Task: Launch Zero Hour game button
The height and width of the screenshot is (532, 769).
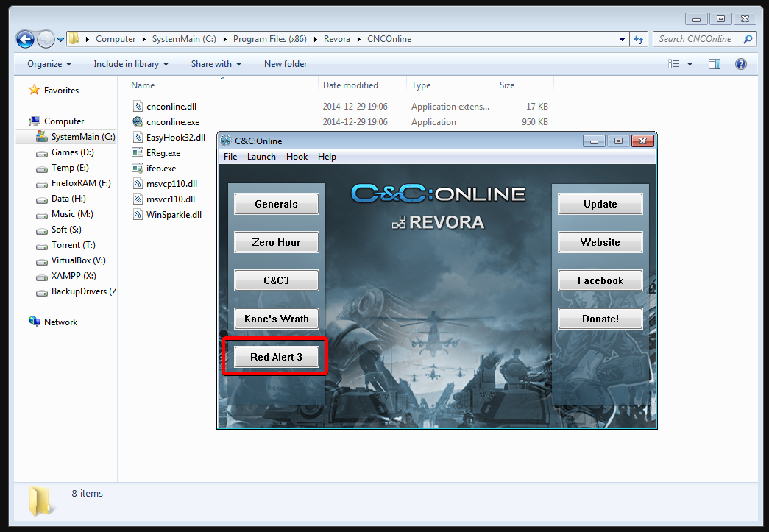Action: pyautogui.click(x=276, y=242)
